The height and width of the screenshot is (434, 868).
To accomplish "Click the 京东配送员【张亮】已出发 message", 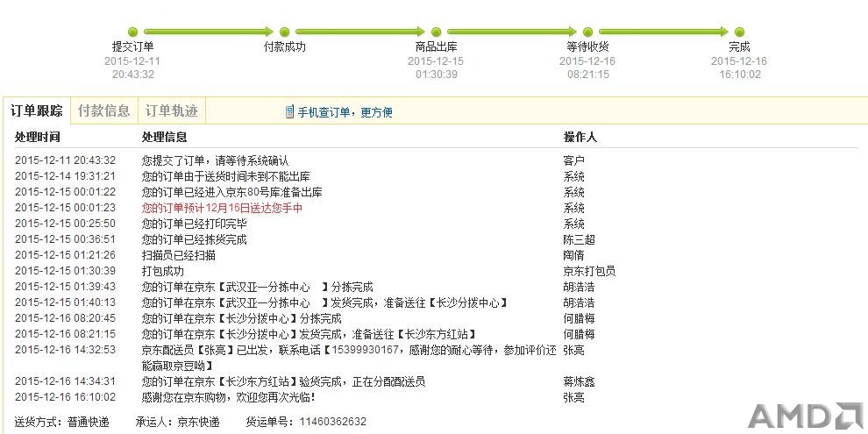I will pyautogui.click(x=349, y=359).
